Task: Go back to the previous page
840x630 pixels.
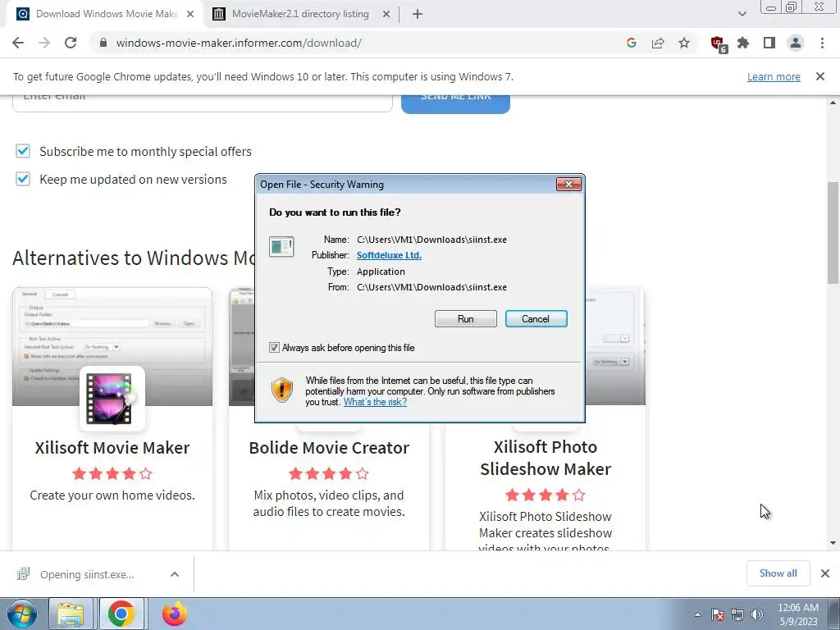Action: tap(18, 43)
